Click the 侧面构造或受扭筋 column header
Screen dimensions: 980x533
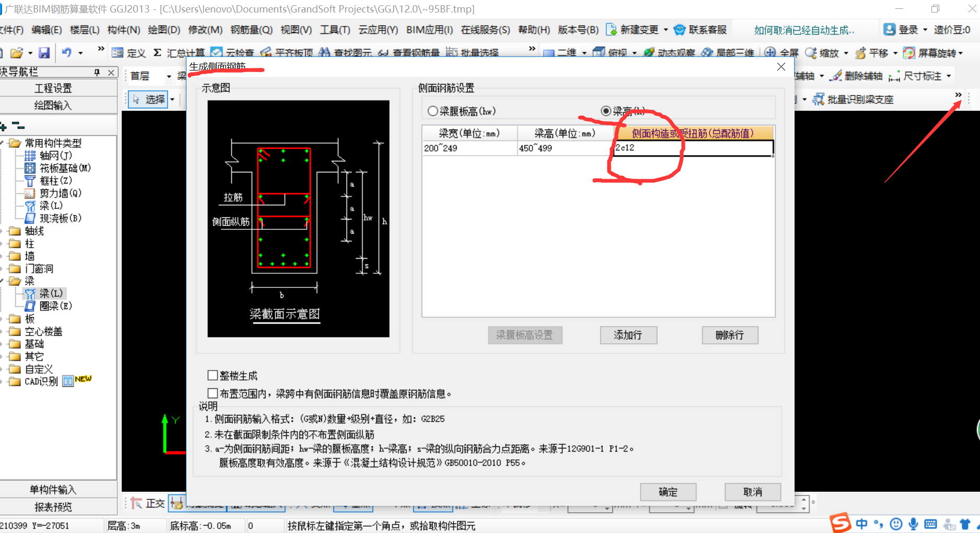tap(694, 133)
